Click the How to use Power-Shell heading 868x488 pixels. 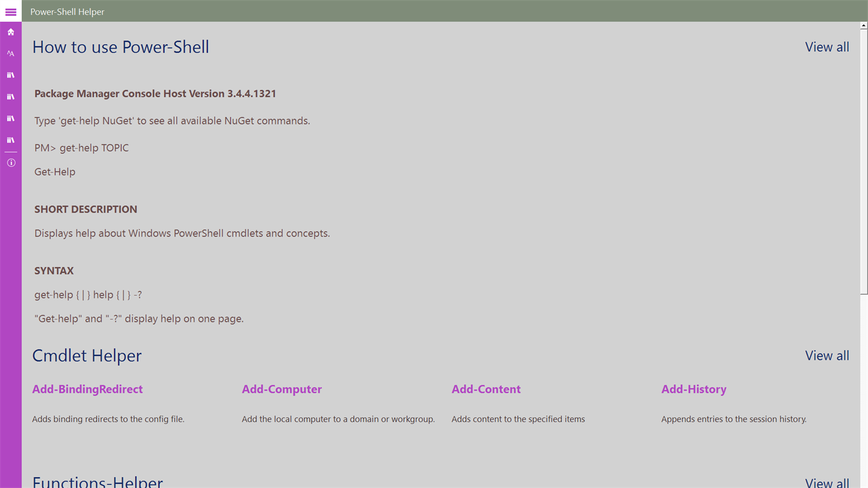point(121,47)
